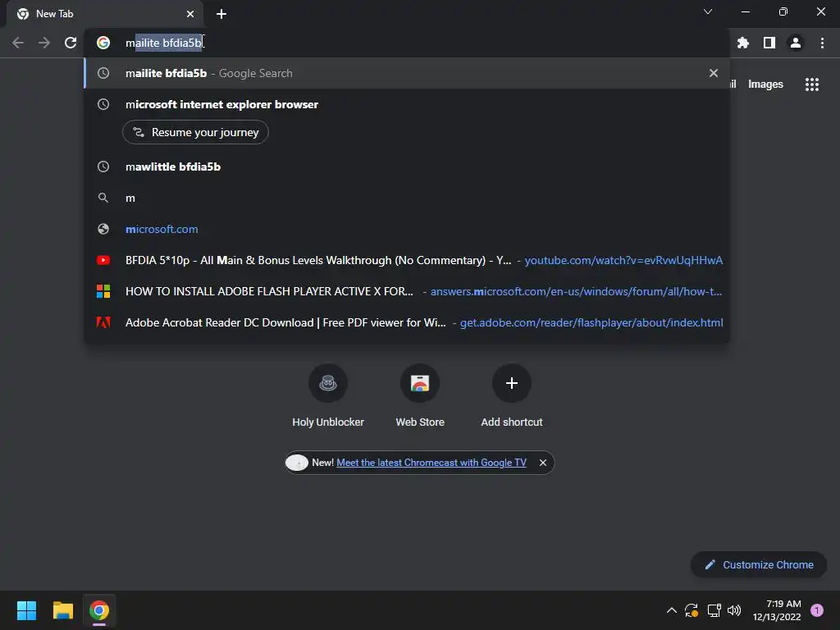
Task: Reload the current page
Action: tap(71, 43)
